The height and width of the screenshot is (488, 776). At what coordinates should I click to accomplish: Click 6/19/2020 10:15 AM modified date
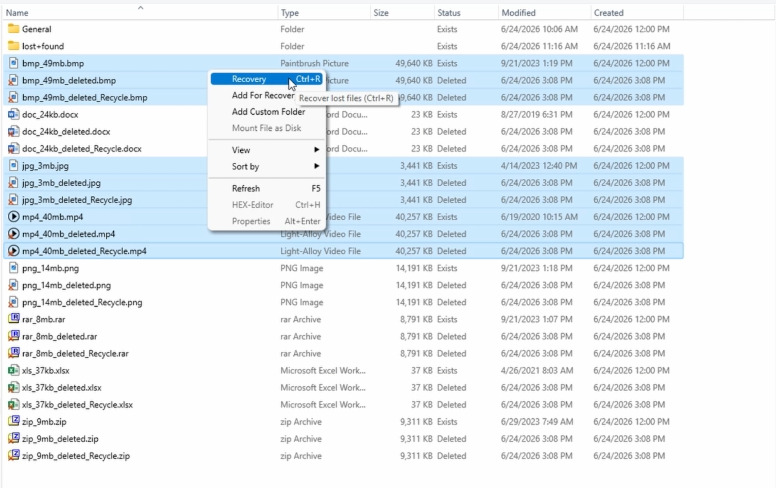coord(539,217)
